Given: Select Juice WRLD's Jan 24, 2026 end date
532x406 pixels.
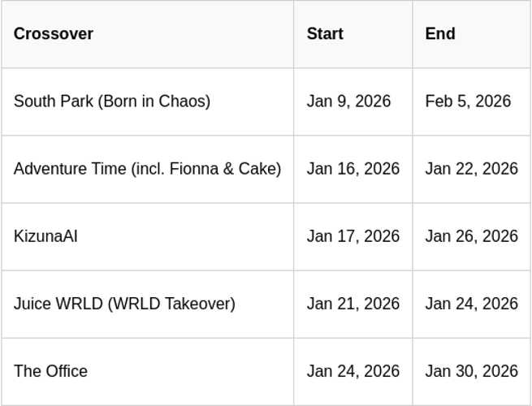Looking at the screenshot, I should (x=471, y=304).
